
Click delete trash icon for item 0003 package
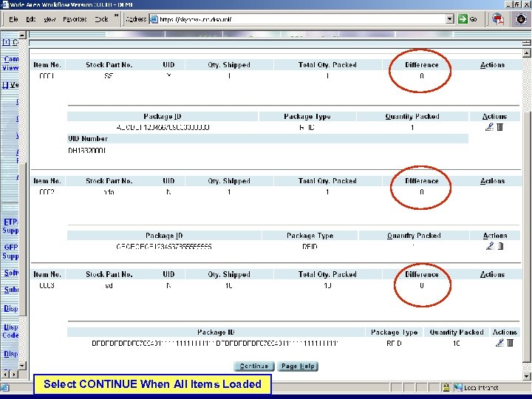(x=510, y=343)
